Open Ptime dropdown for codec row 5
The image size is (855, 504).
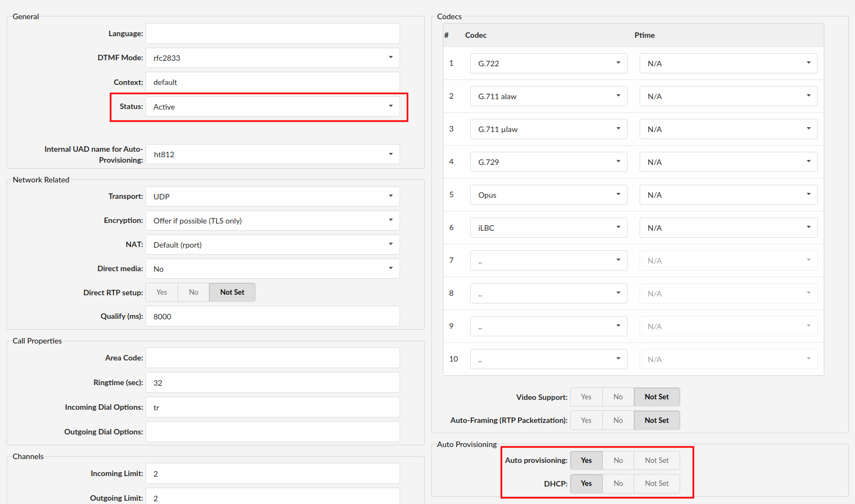pos(728,194)
